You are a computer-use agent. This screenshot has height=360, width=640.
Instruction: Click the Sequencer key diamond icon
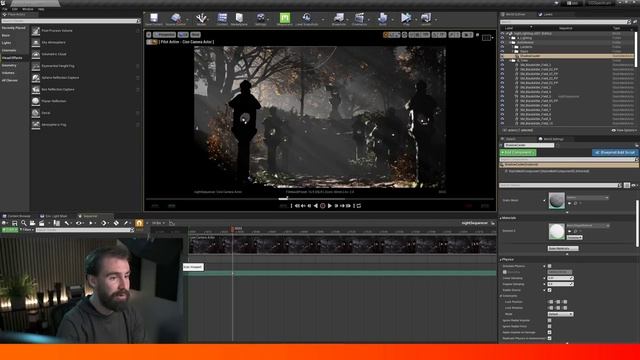pos(116,223)
